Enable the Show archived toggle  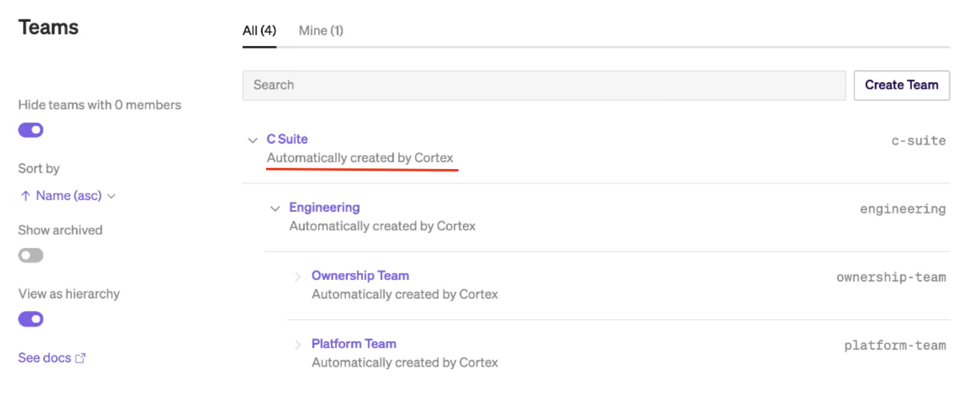click(31, 255)
